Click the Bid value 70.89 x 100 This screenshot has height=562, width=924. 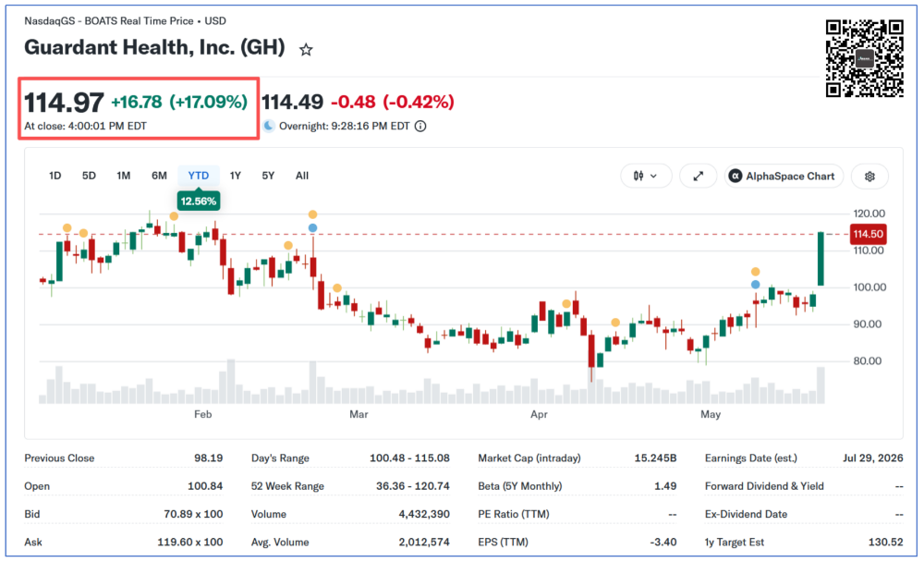tap(193, 514)
